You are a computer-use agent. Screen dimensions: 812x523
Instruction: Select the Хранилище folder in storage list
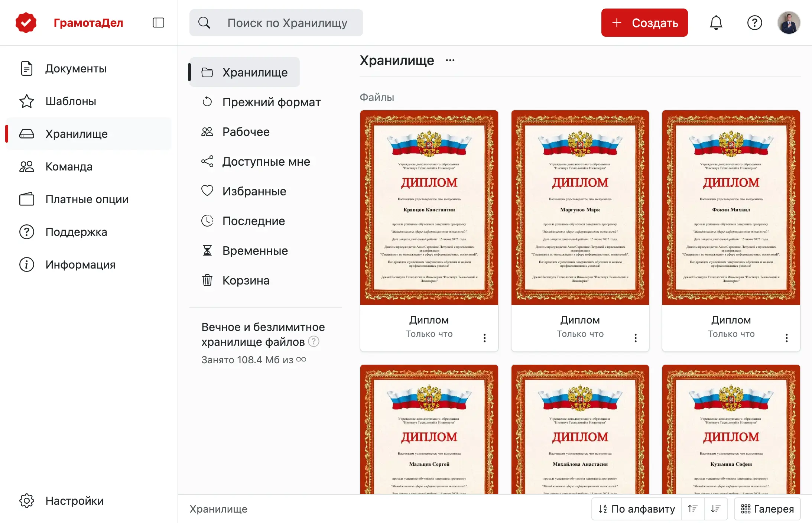[x=244, y=72]
